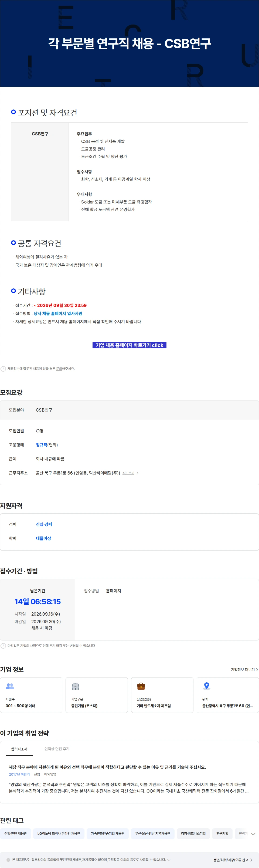Click the 301 ~ 500명 이하 employee count

(x=20, y=706)
